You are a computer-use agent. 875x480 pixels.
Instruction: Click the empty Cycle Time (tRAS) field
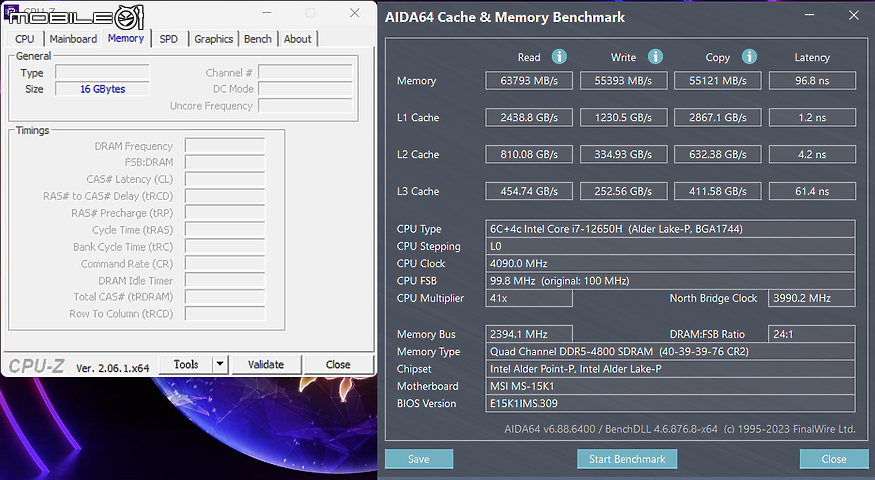[x=225, y=230]
